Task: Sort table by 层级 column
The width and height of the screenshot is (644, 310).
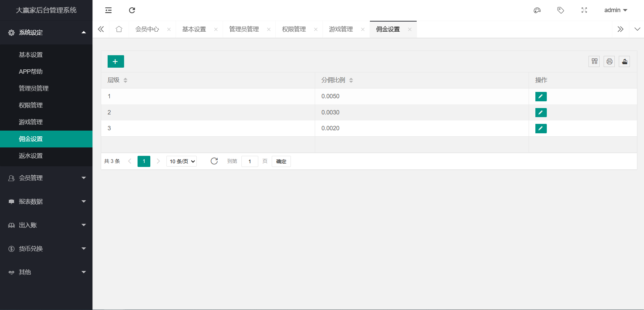Action: (x=125, y=80)
